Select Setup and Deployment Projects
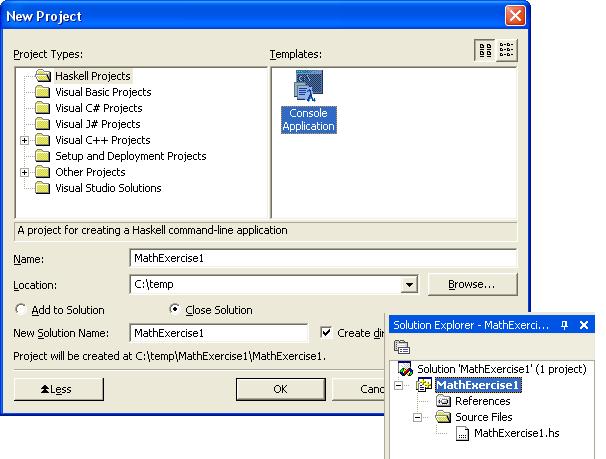The image size is (606, 459). pyautogui.click(x=131, y=156)
